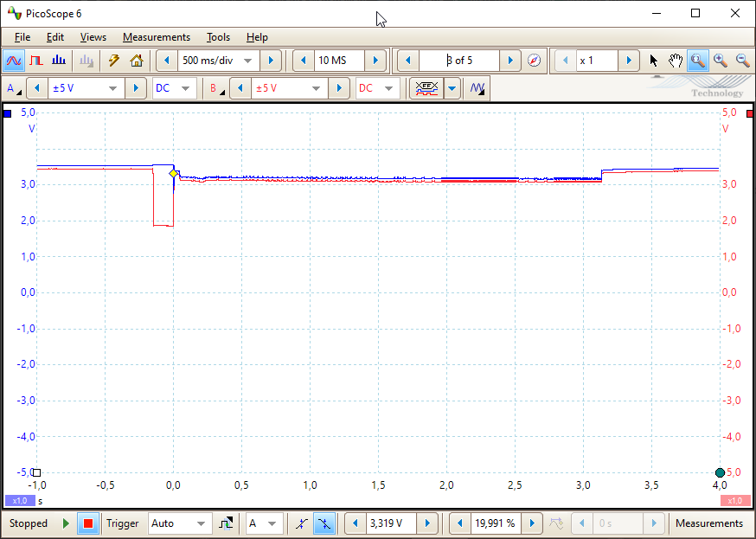Click the zoom out magnifier icon
Viewport: 756px width, 539px height.
[x=743, y=61]
